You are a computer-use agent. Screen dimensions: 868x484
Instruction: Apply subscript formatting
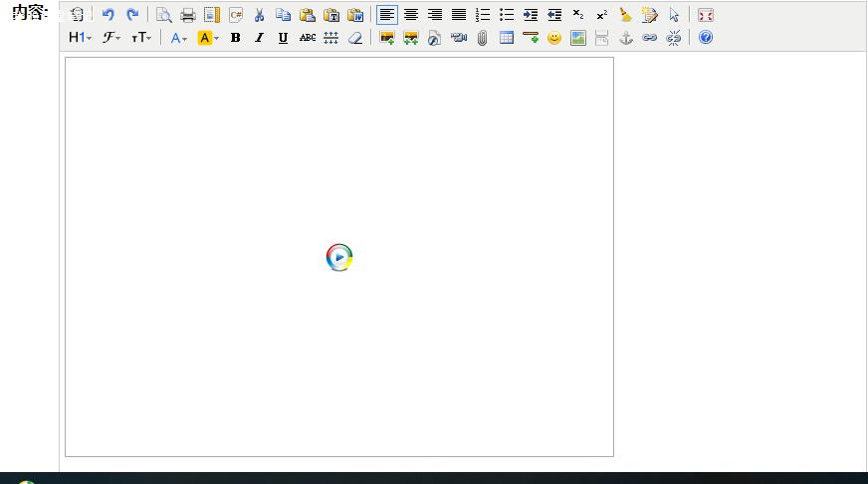tap(578, 15)
